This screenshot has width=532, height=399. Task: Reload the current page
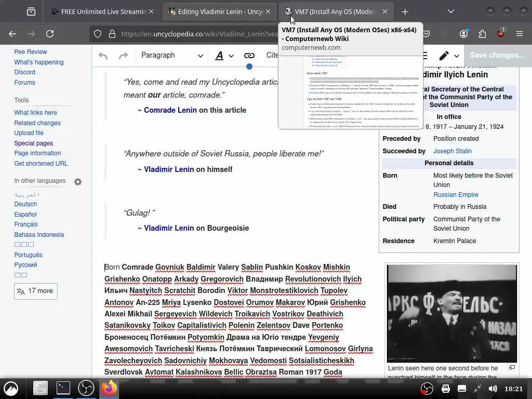50,34
